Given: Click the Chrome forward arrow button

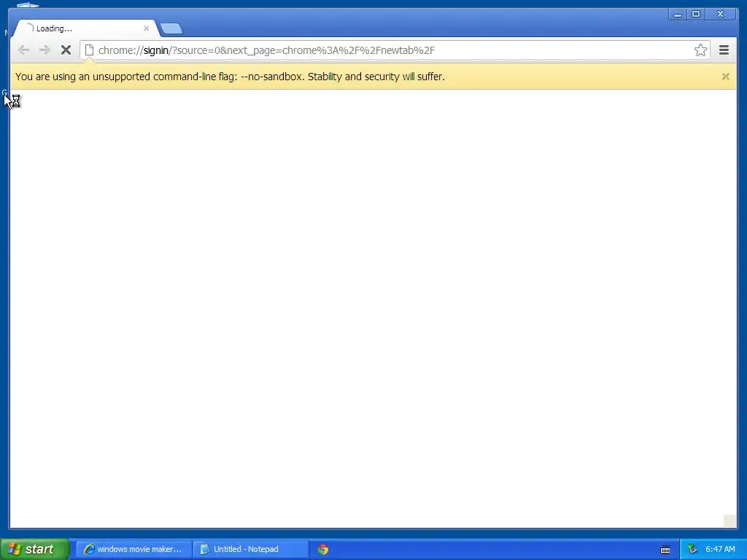Looking at the screenshot, I should click(44, 50).
